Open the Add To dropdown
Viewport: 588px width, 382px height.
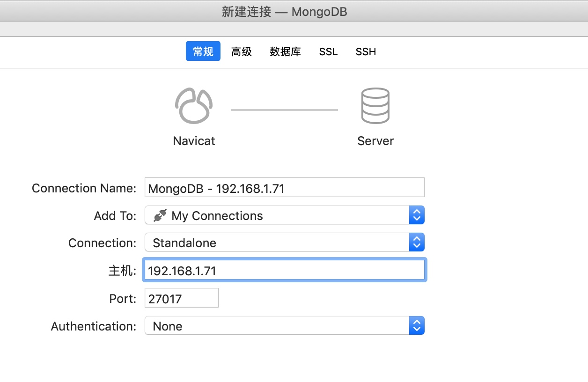(276, 216)
